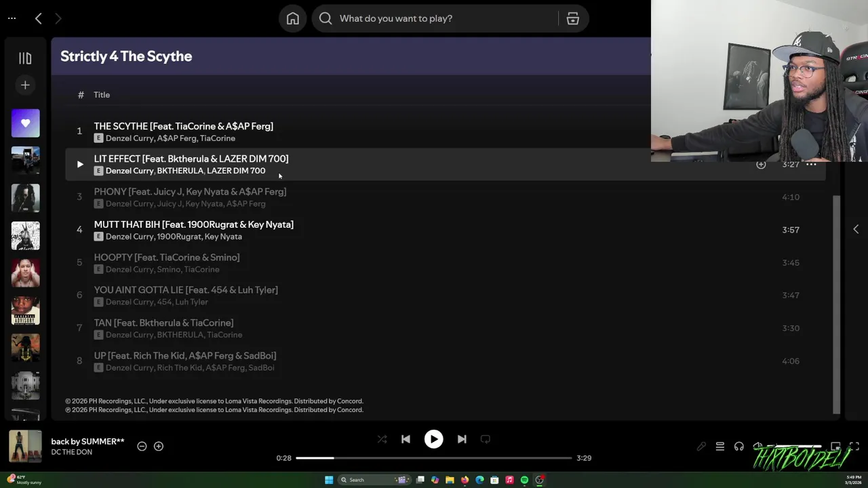
Task: Open LAZER DIM 700 artist link
Action: 236,171
